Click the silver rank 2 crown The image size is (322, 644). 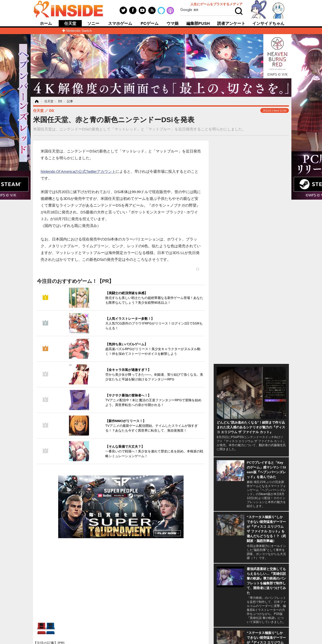pos(45,323)
